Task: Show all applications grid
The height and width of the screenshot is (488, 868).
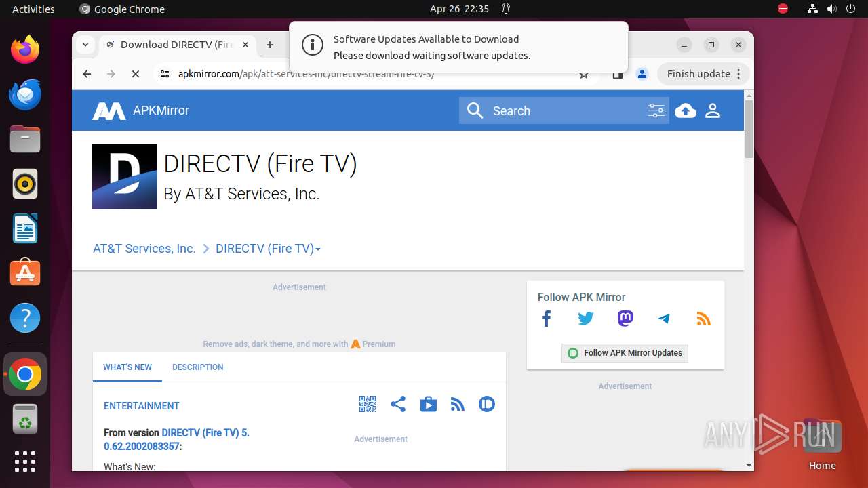Action: (25, 462)
